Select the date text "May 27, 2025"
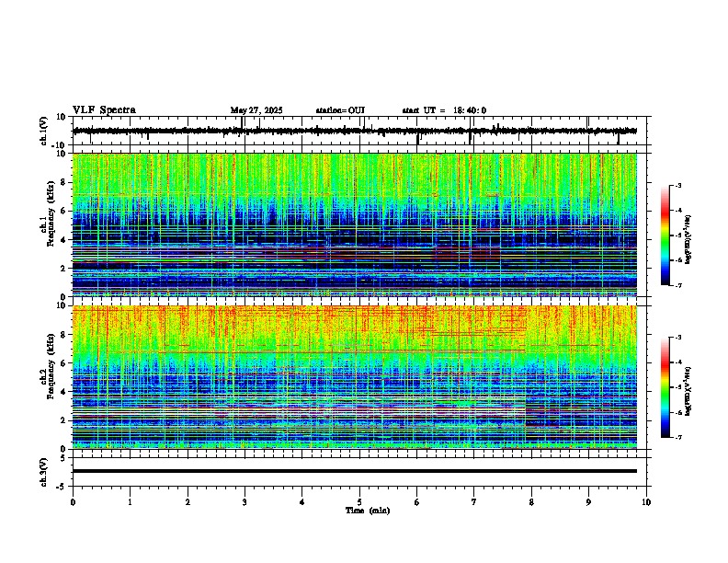 (256, 110)
